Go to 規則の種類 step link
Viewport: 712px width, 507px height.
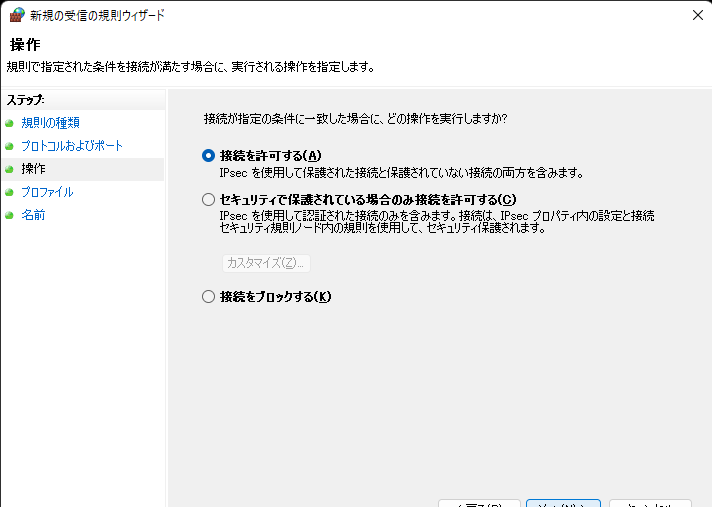50,123
